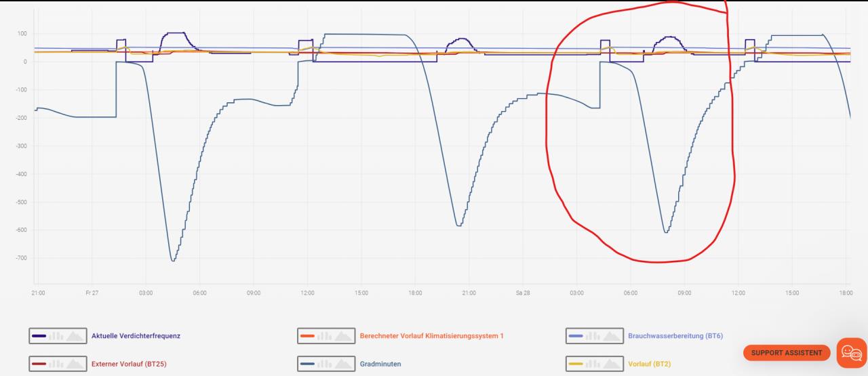Image resolution: width=868 pixels, height=376 pixels.
Task: Toggle the Externer Vorlauf (BT25) series label
Action: click(129, 364)
